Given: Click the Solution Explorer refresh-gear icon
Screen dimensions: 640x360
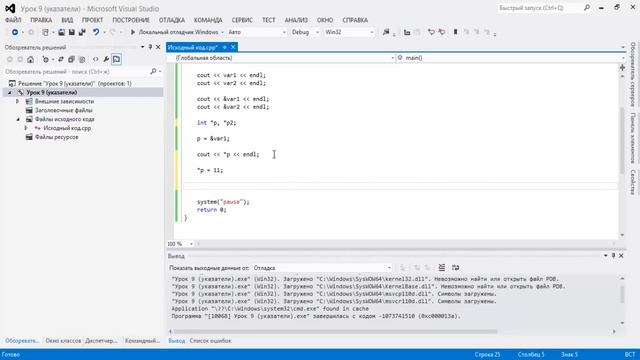Looking at the screenshot, I should (x=45, y=60).
